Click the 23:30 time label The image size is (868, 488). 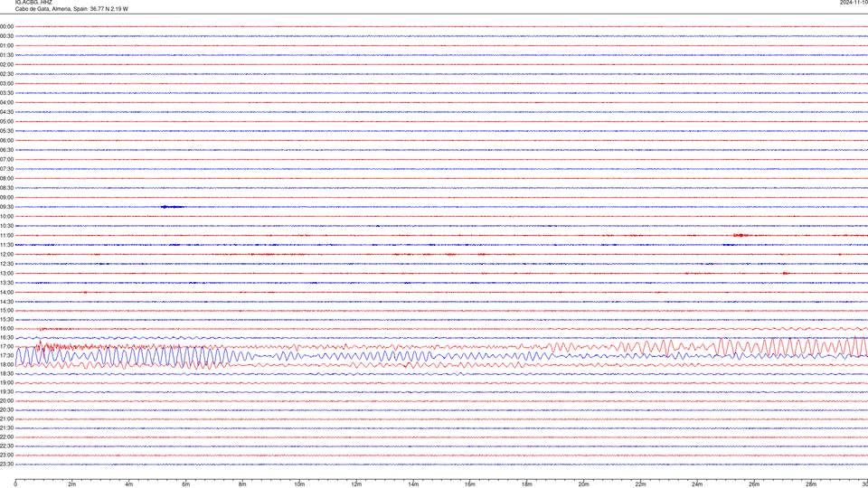pyautogui.click(x=6, y=465)
